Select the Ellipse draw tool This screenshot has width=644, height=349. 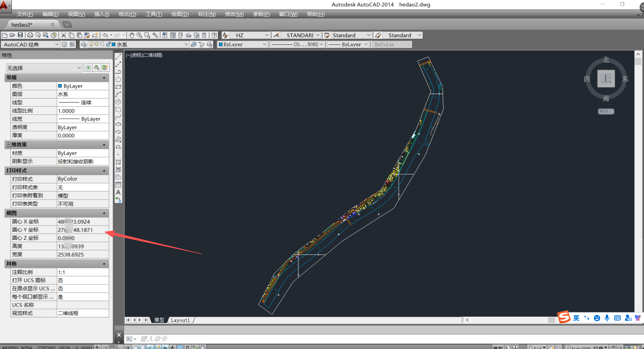[118, 125]
